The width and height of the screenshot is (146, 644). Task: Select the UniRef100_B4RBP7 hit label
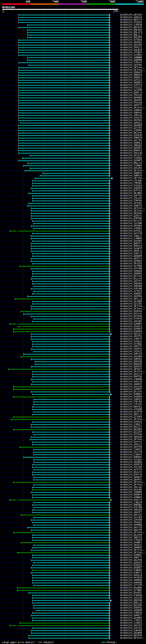coord(131,394)
